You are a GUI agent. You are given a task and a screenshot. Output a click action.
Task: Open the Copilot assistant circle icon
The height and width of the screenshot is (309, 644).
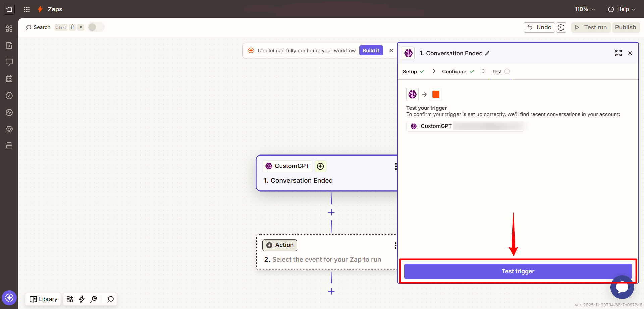[9, 298]
